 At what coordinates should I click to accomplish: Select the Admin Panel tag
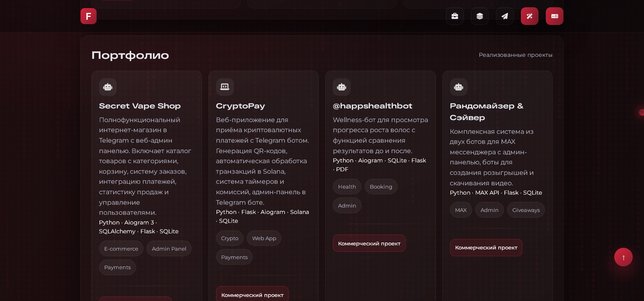pos(169,249)
